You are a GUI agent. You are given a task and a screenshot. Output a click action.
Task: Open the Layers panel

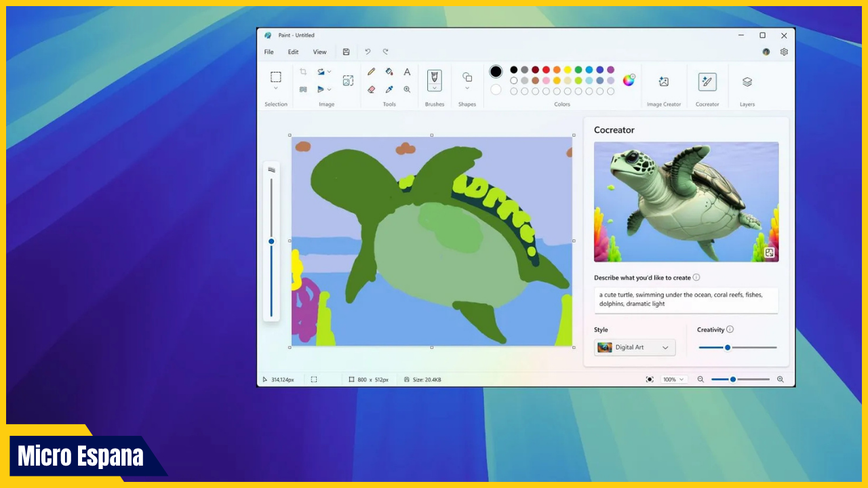coord(747,82)
